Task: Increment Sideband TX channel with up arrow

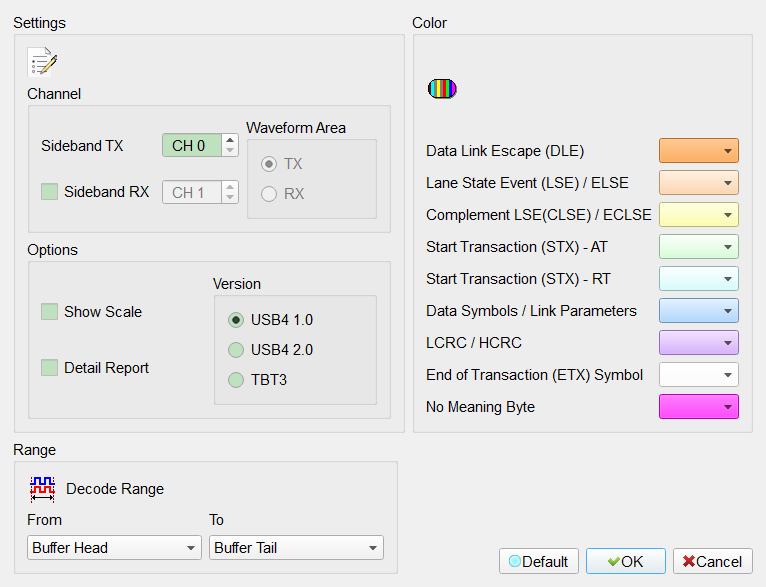Action: [230, 140]
